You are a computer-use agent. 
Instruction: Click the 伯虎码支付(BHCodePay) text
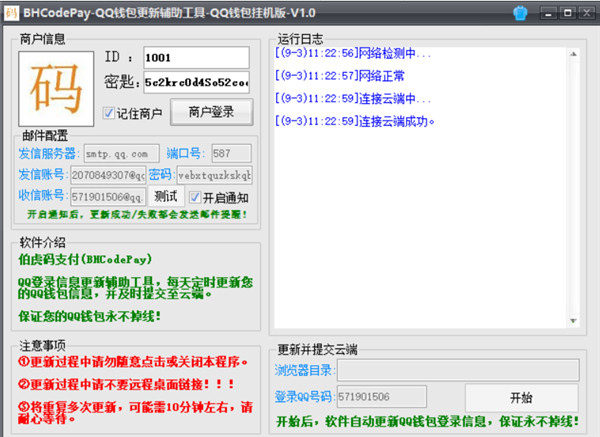point(85,259)
